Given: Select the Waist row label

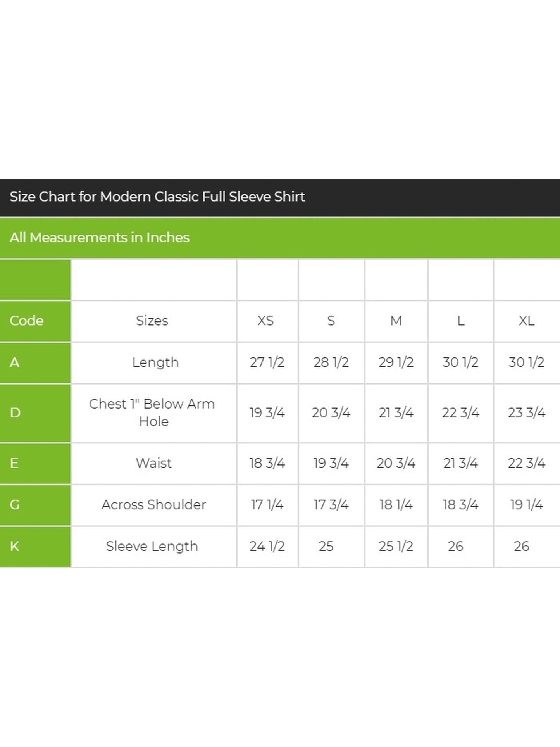Looking at the screenshot, I should [154, 464].
